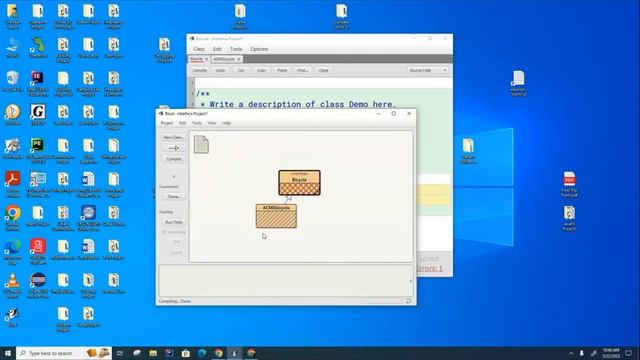Click the Cut button in the editor

(x=241, y=70)
